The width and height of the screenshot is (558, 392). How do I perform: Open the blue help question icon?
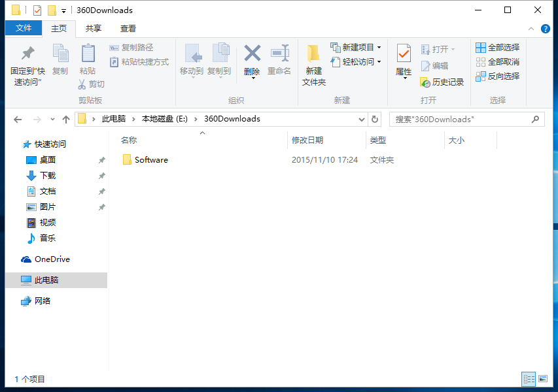[x=545, y=29]
